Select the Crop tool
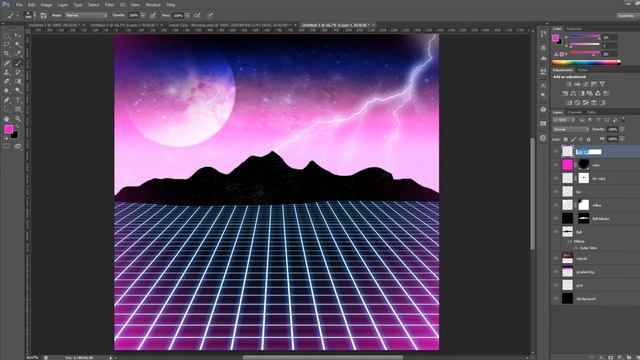640x360 pixels. 7,53
